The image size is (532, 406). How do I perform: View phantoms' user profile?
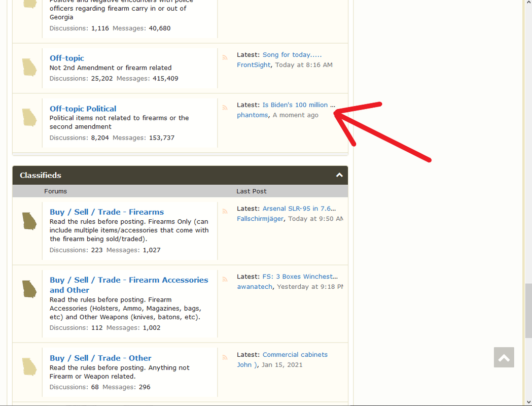tap(253, 115)
